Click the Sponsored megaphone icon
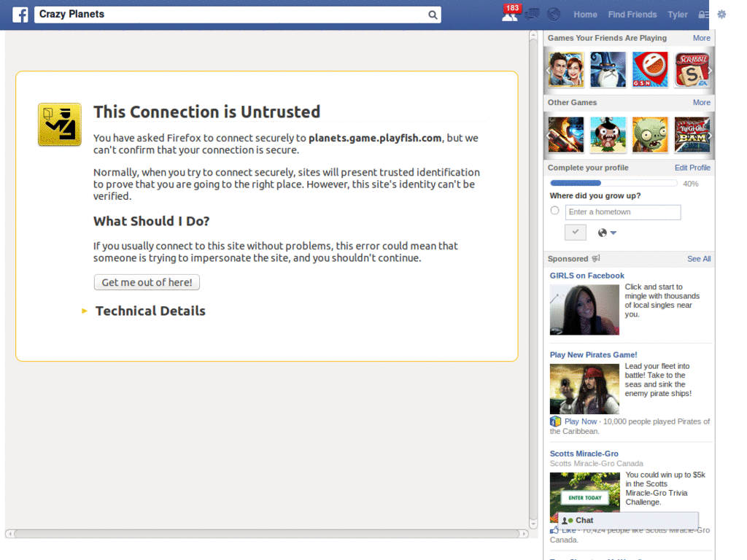The width and height of the screenshot is (747, 560). pyautogui.click(x=596, y=259)
